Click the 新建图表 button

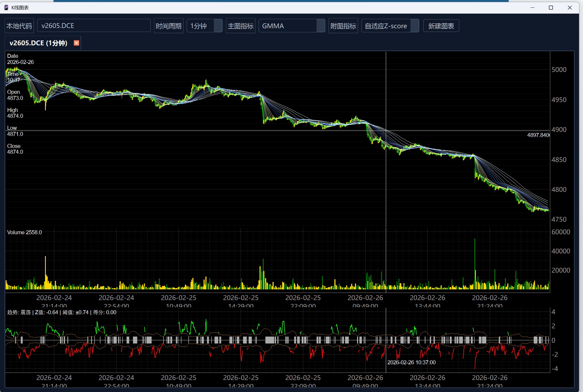[x=441, y=26]
